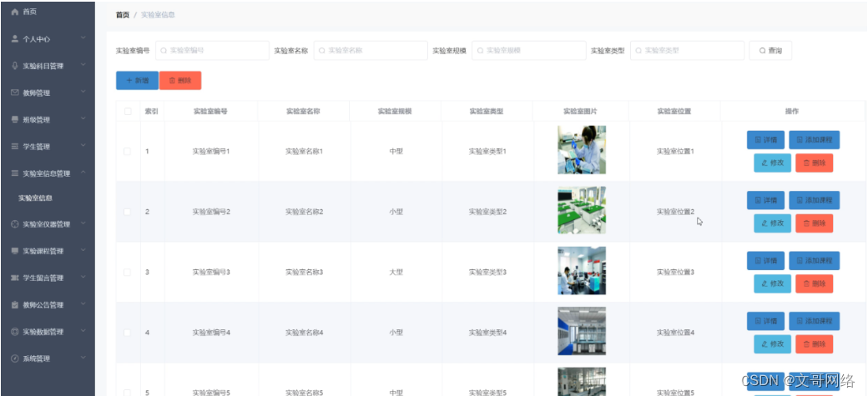Image resolution: width=868 pixels, height=396 pixels.
Task: Click 添加课程 for row 实验室编号2
Action: 815,200
